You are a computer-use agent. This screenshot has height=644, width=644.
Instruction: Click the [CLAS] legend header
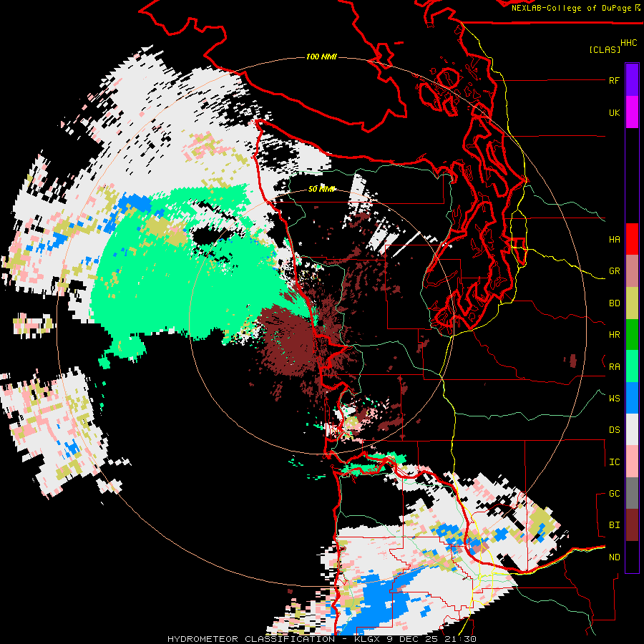(x=605, y=50)
